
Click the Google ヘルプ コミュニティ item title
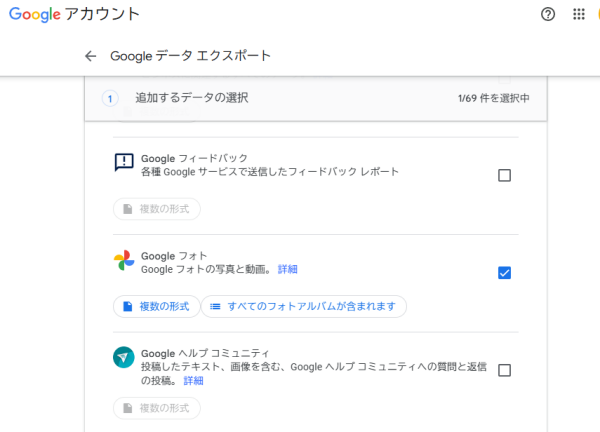tap(205, 353)
